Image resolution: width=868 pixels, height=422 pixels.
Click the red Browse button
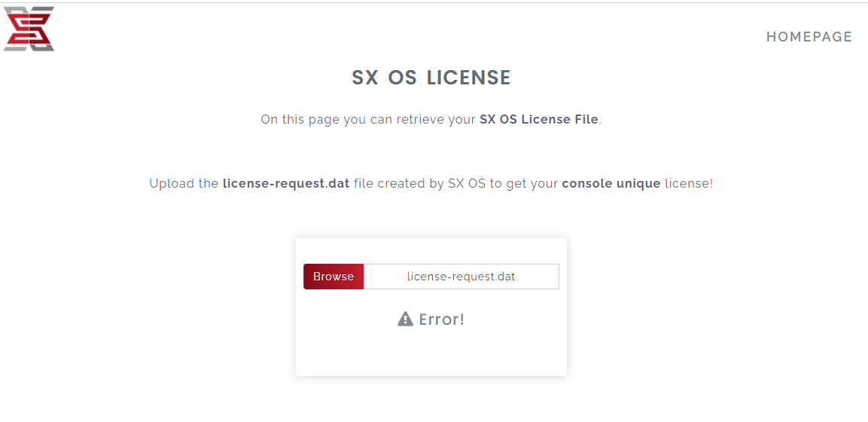click(333, 277)
